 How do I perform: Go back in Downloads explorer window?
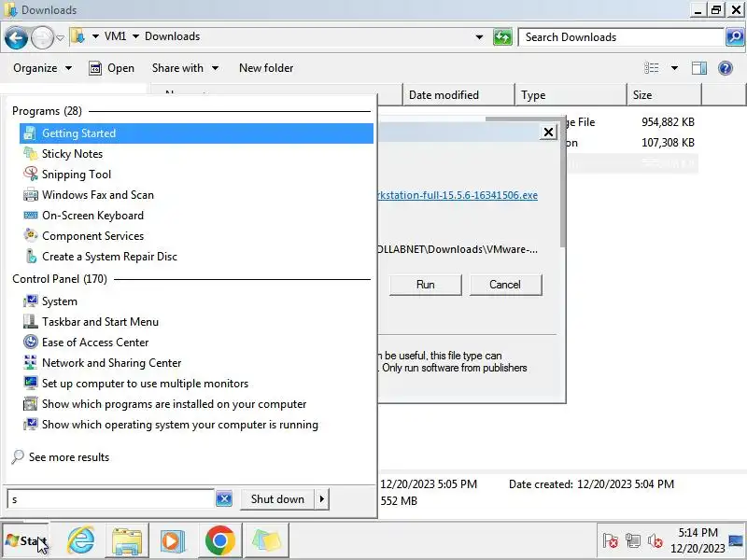click(x=16, y=37)
